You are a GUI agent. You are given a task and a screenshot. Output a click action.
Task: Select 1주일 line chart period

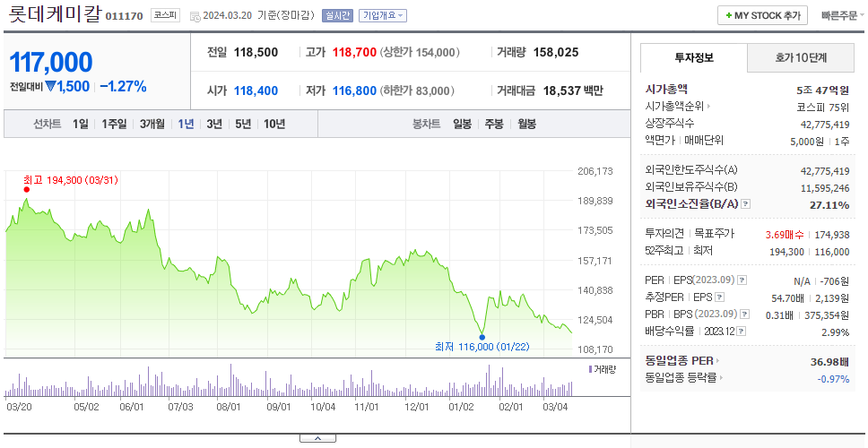(114, 124)
